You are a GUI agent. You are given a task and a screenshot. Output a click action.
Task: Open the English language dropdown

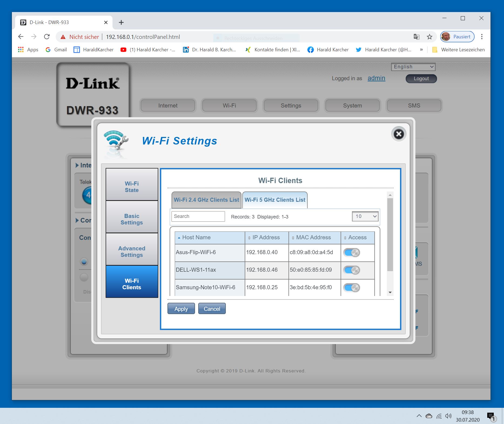pyautogui.click(x=413, y=67)
